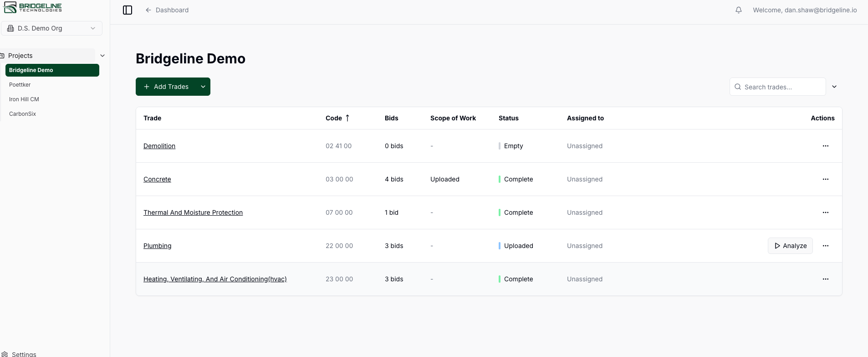
Task: Open the Bridgeline Demo project
Action: coord(52,70)
